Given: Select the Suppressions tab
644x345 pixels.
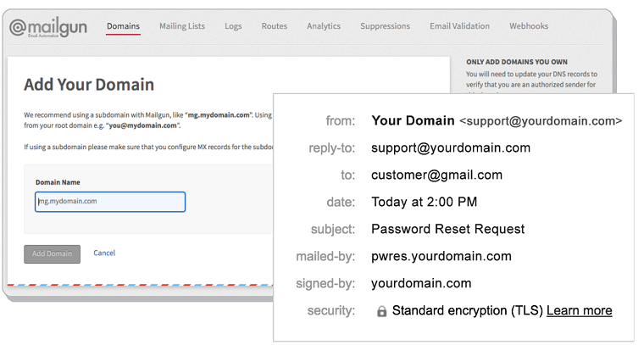Looking at the screenshot, I should [x=385, y=26].
